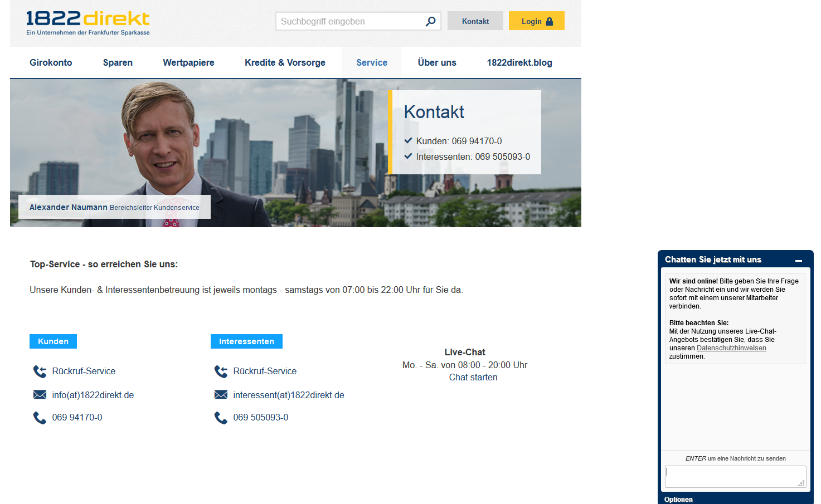821x504 pixels.
Task: Click the Live-Chat heading
Action: tap(465, 353)
